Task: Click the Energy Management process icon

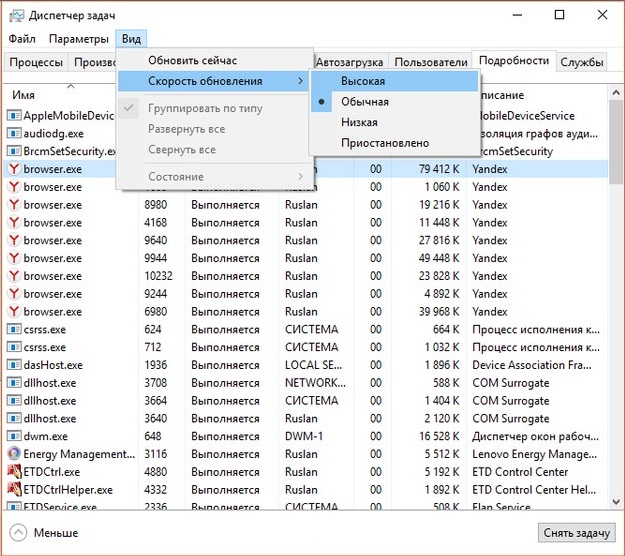Action: (14, 454)
